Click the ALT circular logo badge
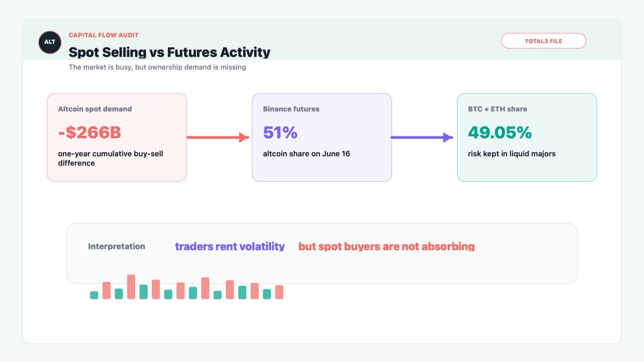The width and height of the screenshot is (644, 362). (50, 42)
